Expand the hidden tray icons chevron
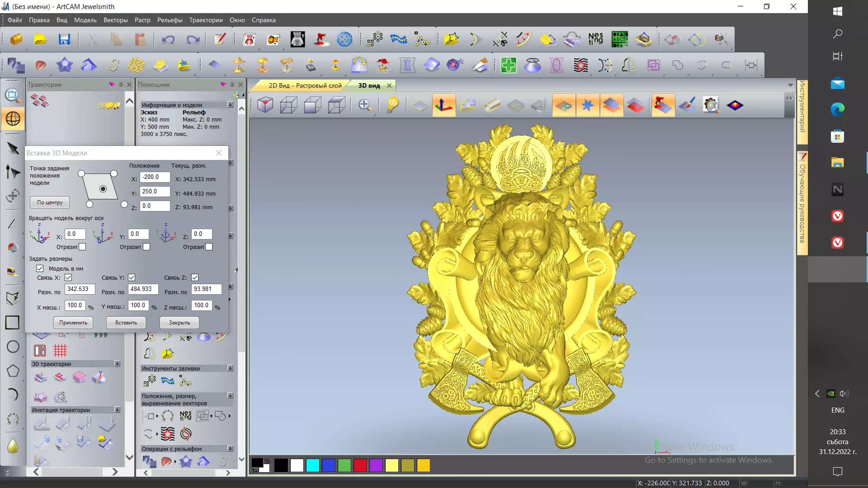This screenshot has width=868, height=488. tap(817, 394)
